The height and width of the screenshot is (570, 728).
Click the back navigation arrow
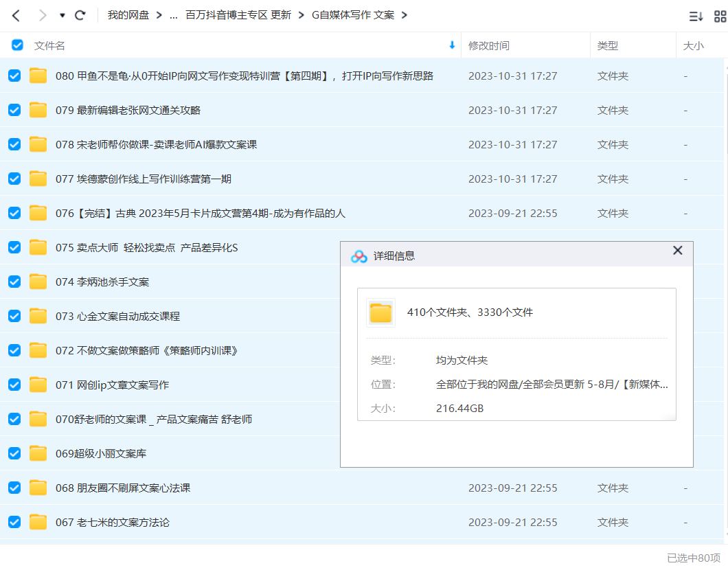[x=16, y=15]
